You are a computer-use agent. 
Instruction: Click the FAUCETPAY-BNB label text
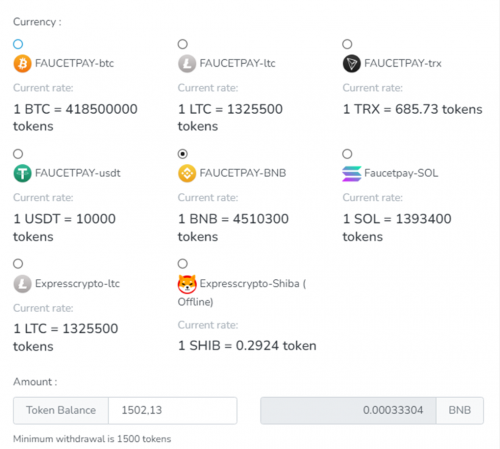243,173
